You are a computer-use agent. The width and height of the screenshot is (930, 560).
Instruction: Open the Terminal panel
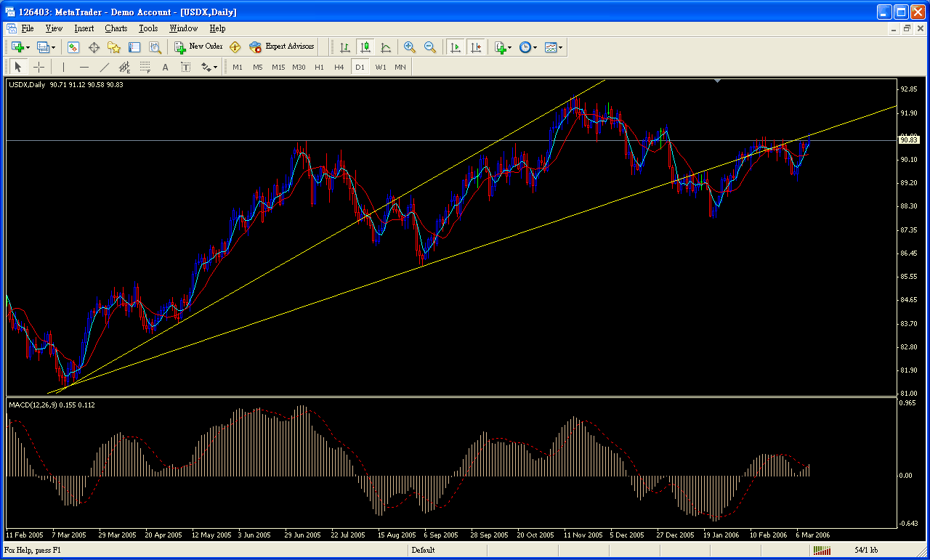coord(134,47)
